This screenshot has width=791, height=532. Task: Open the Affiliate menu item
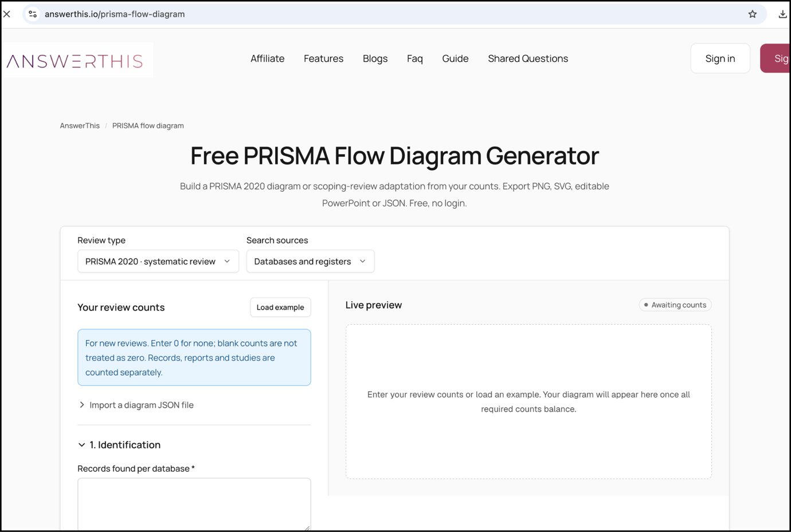267,58
